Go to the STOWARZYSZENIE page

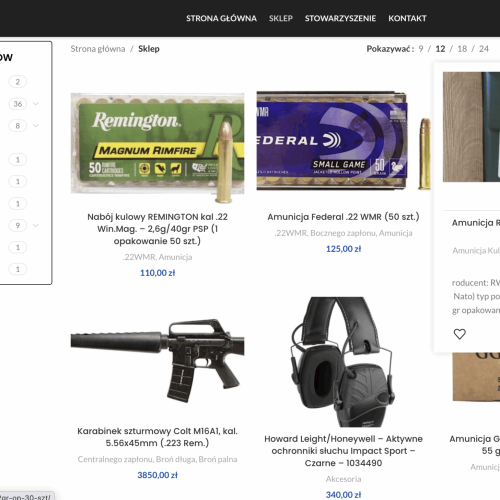(340, 18)
